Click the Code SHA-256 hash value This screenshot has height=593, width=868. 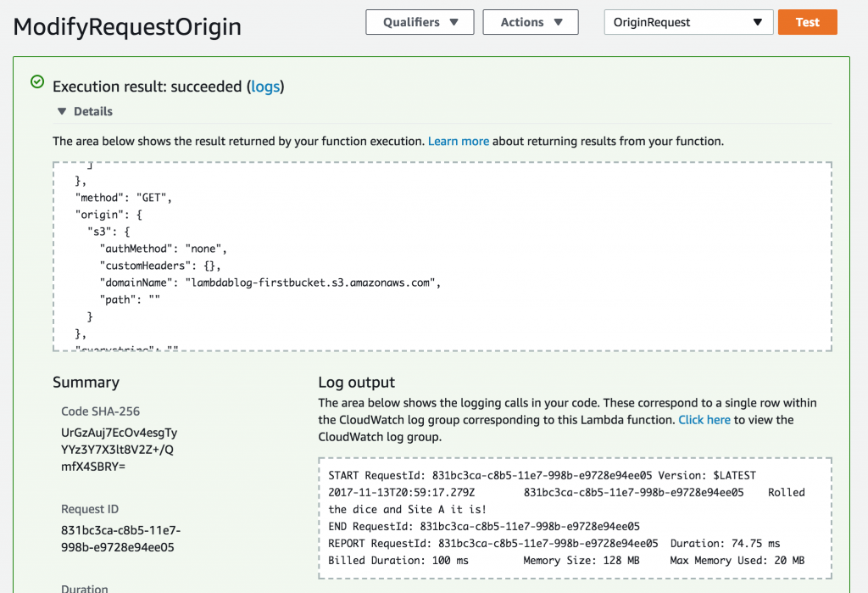coord(119,450)
